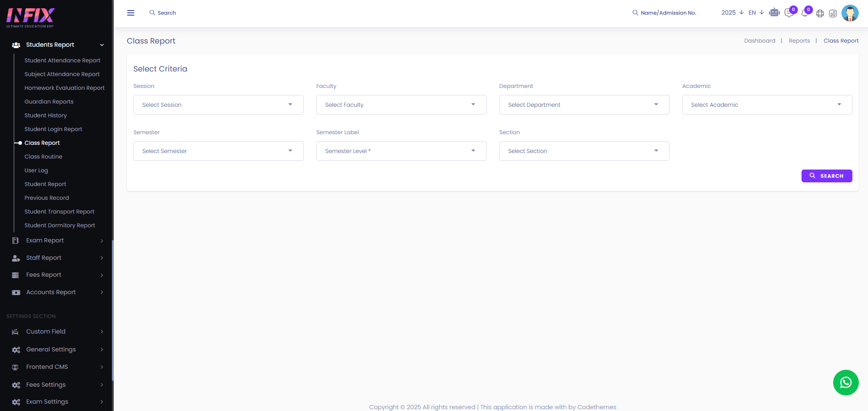This screenshot has height=411, width=868.
Task: Open the hamburger menu toggle
Action: coord(131,13)
